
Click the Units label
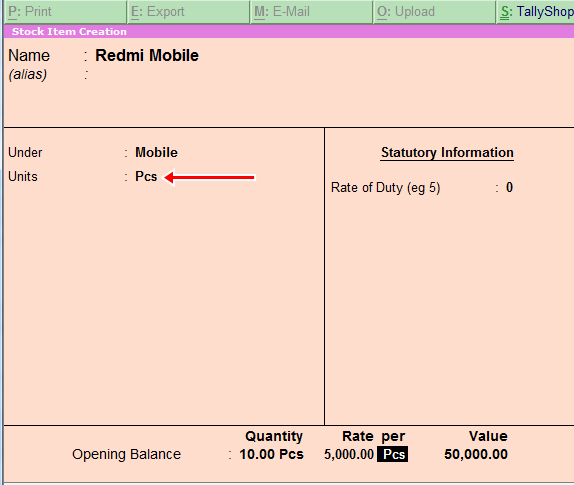(23, 176)
